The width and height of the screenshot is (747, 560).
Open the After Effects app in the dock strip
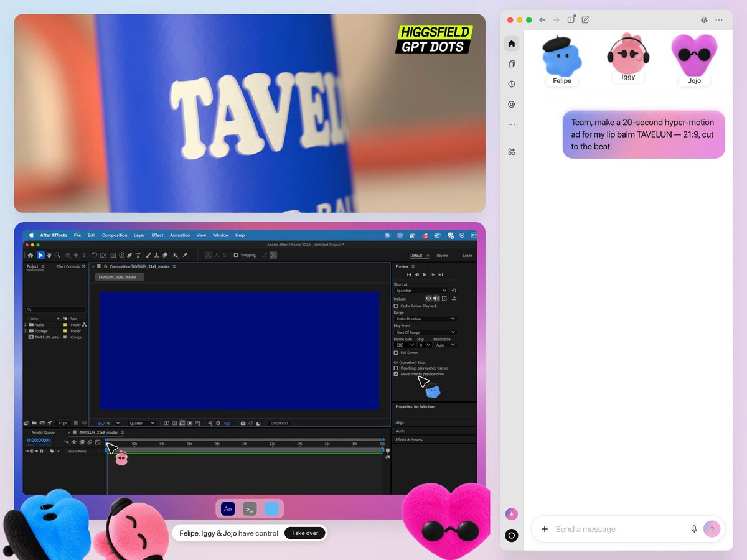click(228, 509)
